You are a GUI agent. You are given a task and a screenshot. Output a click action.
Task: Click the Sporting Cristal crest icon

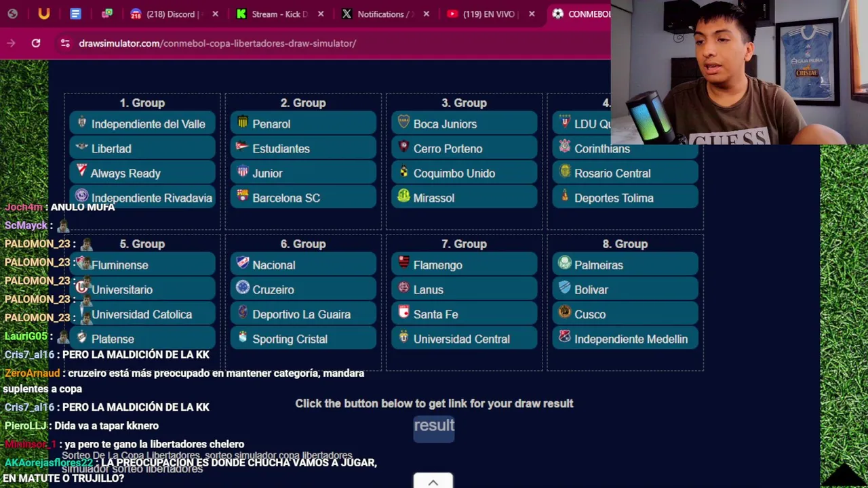243,338
